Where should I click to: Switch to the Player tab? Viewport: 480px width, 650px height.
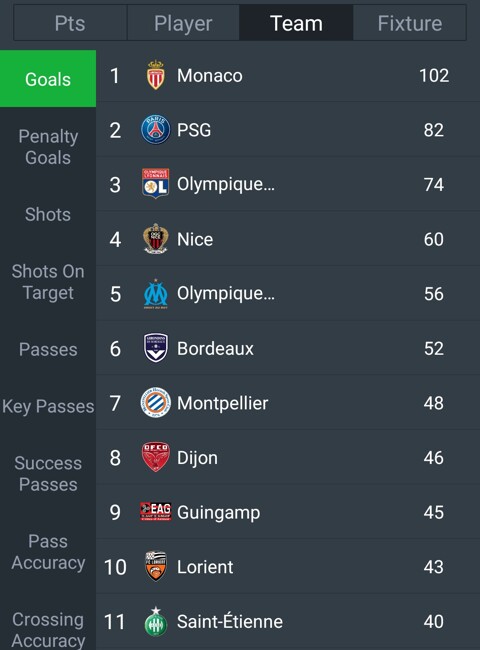183,23
